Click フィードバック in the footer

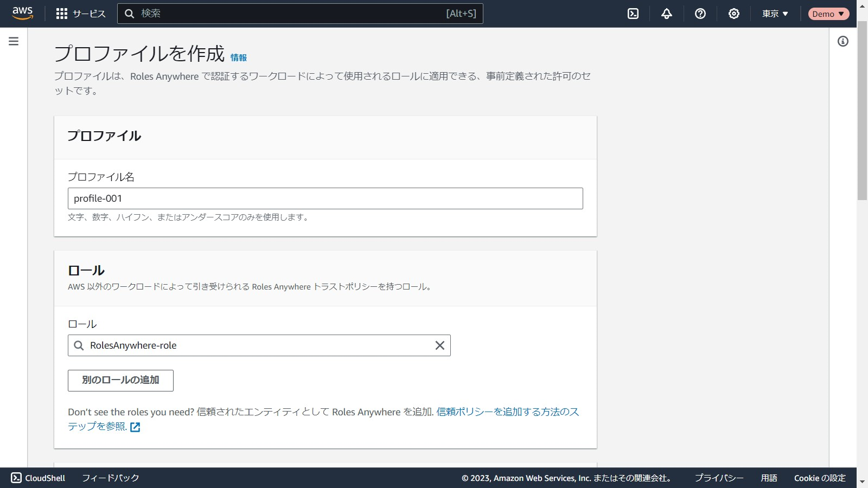pos(111,478)
